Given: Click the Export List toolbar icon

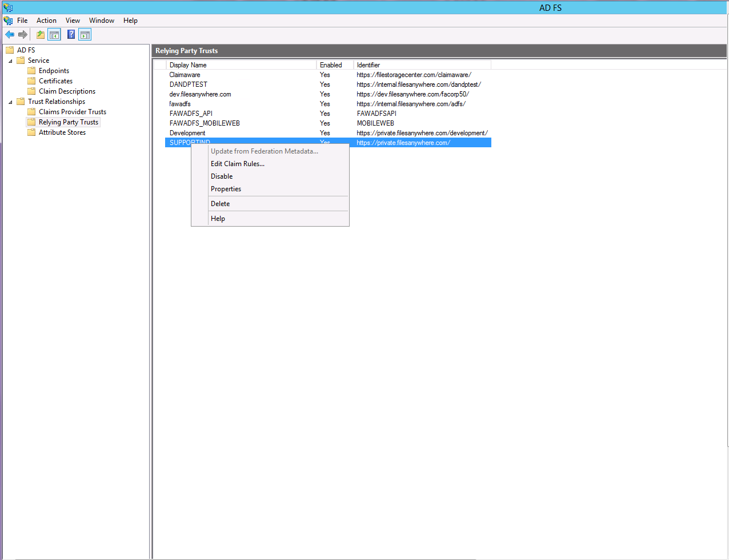Looking at the screenshot, I should (x=40, y=34).
